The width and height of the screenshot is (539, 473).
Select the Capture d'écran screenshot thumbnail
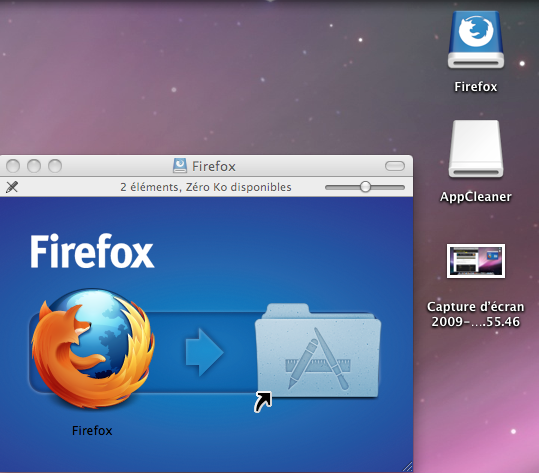tap(476, 261)
